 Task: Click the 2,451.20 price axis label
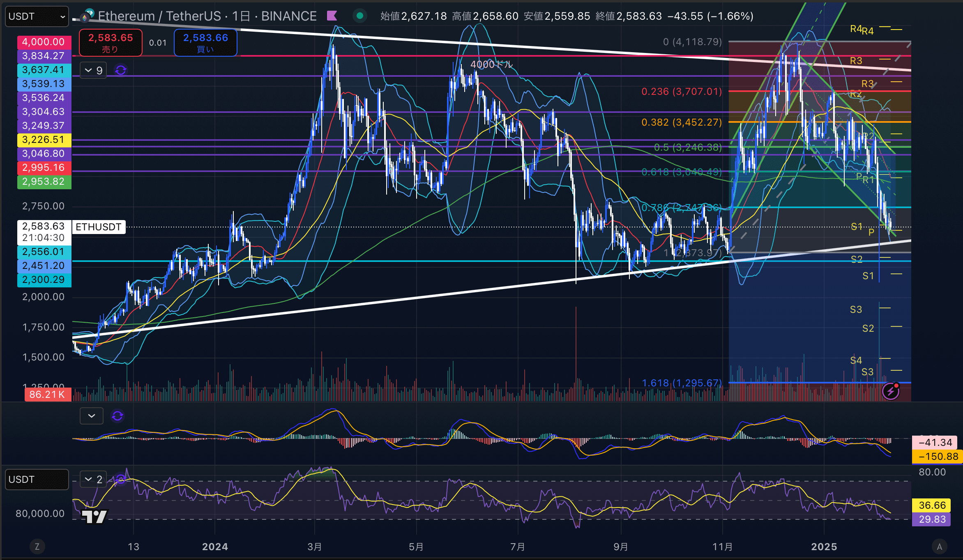(x=44, y=266)
